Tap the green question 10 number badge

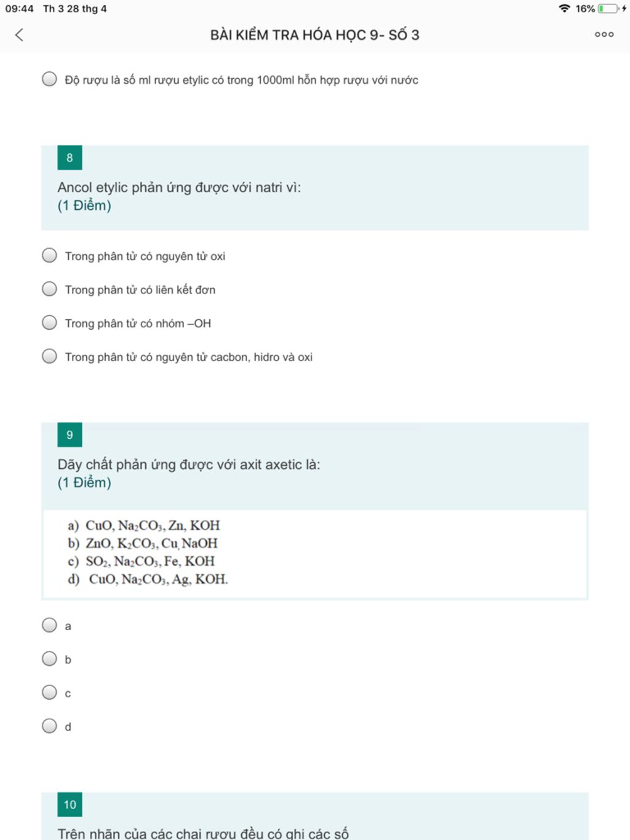pos(70,804)
